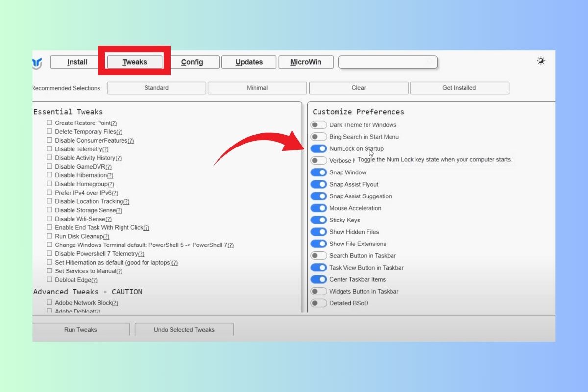The height and width of the screenshot is (392, 588).
Task: Tick the Disable Hibernation checkbox
Action: tap(49, 175)
